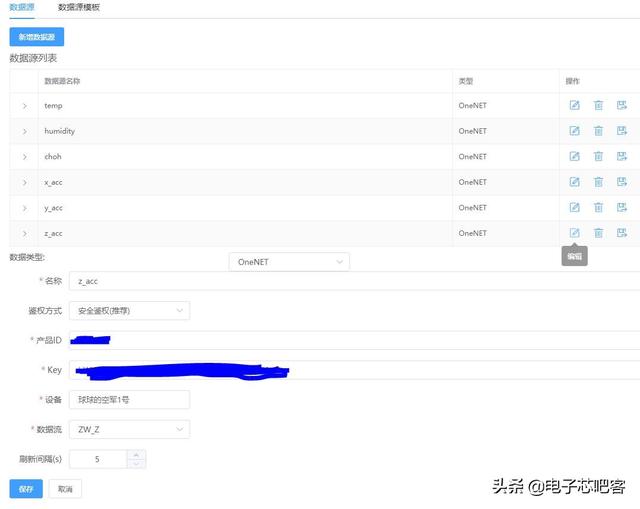
Task: Expand the humidity row
Action: (24, 131)
